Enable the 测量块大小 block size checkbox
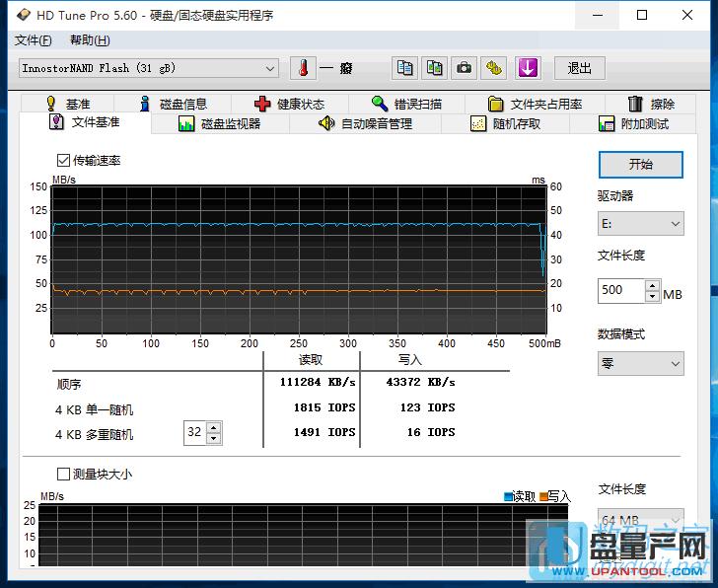 point(64,475)
